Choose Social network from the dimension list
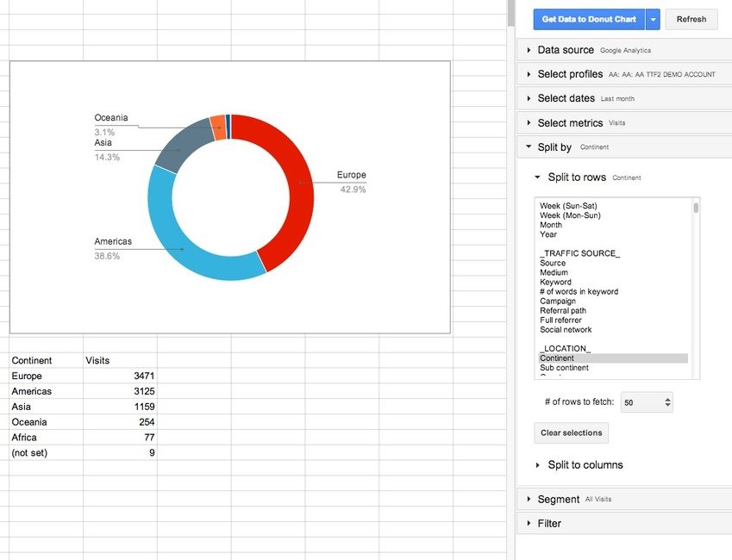Viewport: 732px width, 560px height. (x=566, y=329)
